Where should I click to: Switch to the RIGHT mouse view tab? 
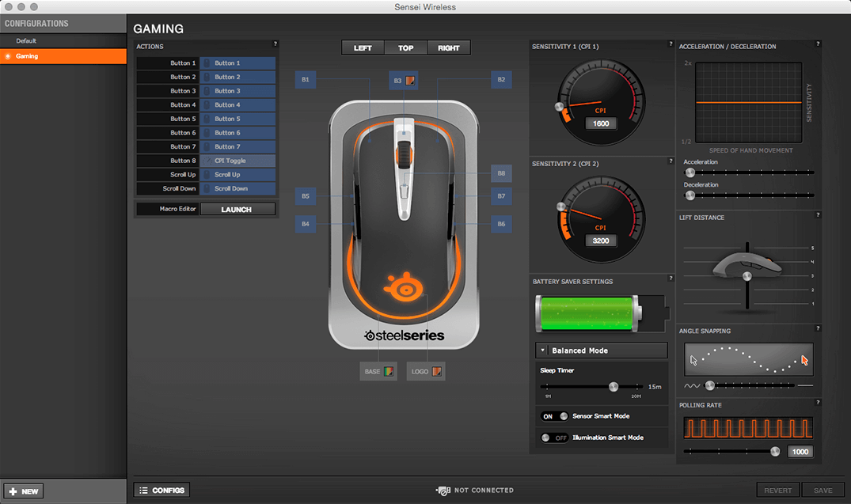coord(448,48)
